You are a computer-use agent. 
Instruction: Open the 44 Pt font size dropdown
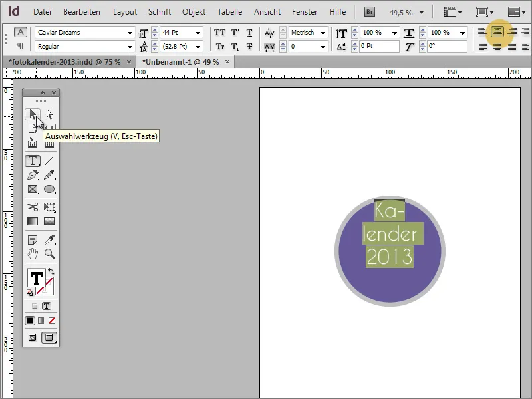(x=198, y=33)
